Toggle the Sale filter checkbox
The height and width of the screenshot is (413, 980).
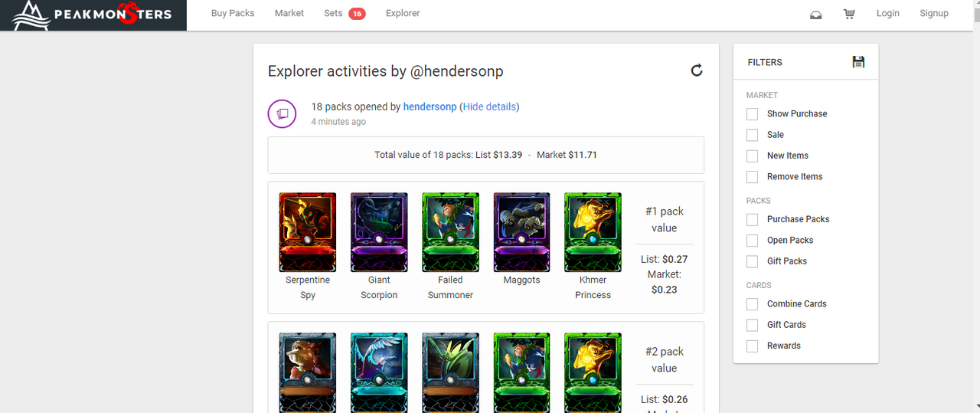pyautogui.click(x=752, y=135)
